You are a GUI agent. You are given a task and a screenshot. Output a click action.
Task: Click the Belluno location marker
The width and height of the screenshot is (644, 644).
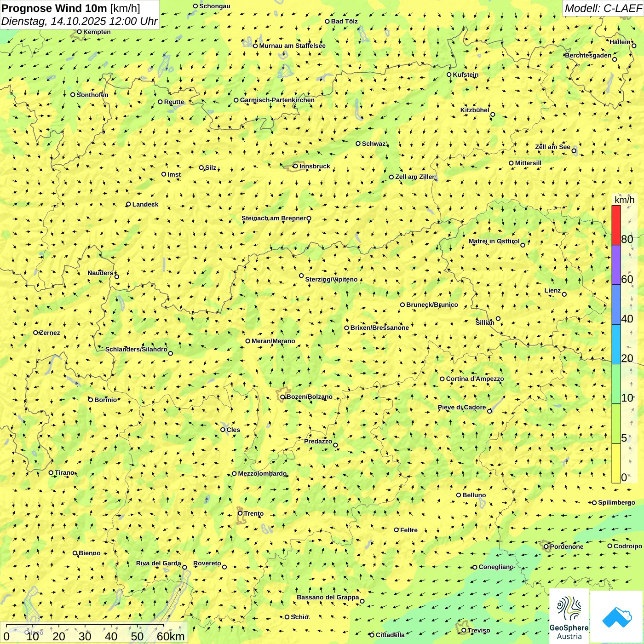459,495
